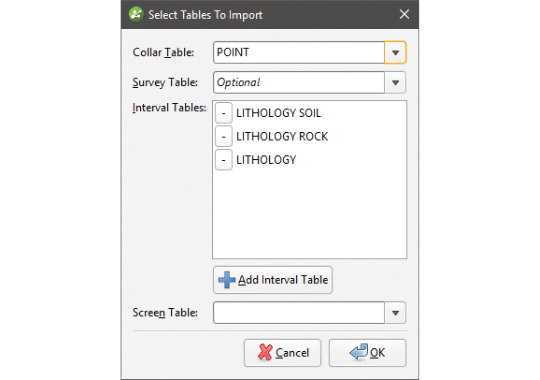Open the Screen Table dropdown arrow

pos(395,312)
